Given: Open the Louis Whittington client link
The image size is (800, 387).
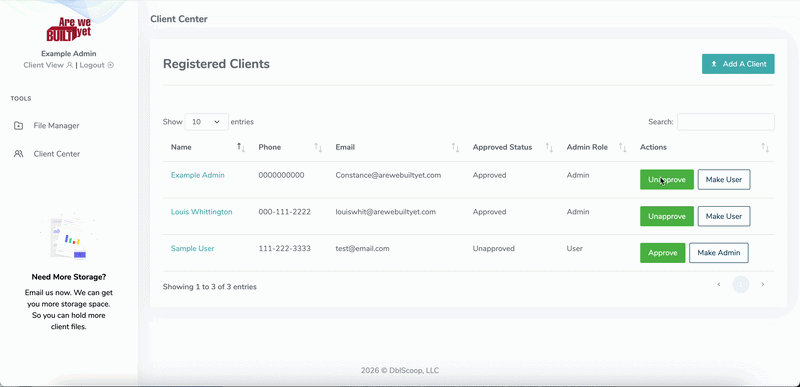Looking at the screenshot, I should point(202,212).
